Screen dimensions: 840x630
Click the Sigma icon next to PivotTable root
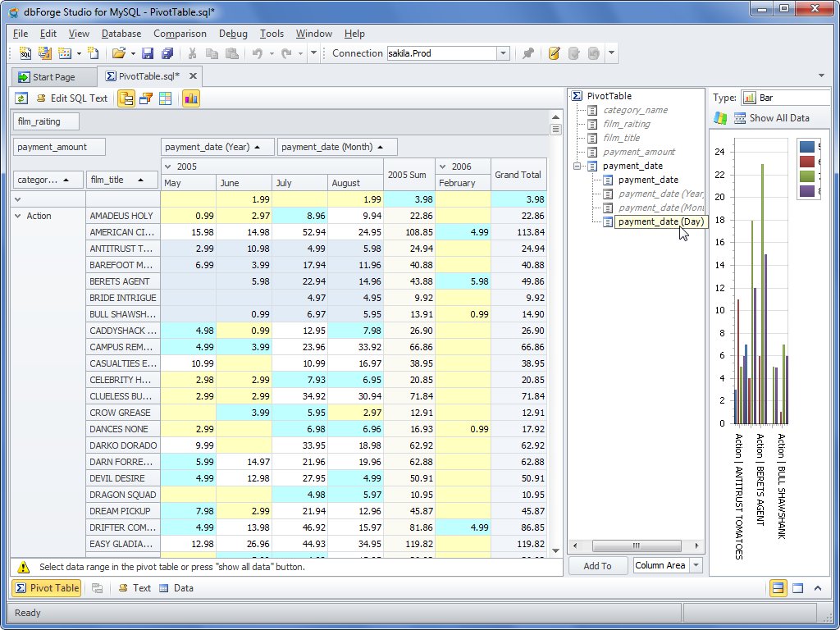point(577,96)
